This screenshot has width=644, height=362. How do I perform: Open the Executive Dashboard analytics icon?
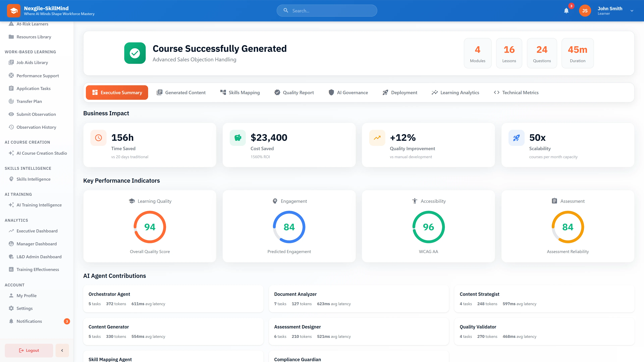[x=11, y=231]
